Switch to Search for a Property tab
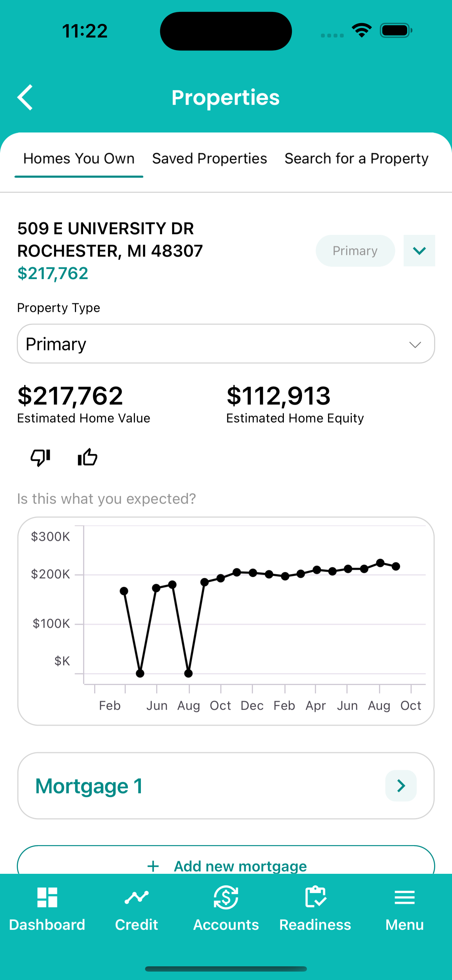Viewport: 452px width, 980px height. (x=356, y=159)
